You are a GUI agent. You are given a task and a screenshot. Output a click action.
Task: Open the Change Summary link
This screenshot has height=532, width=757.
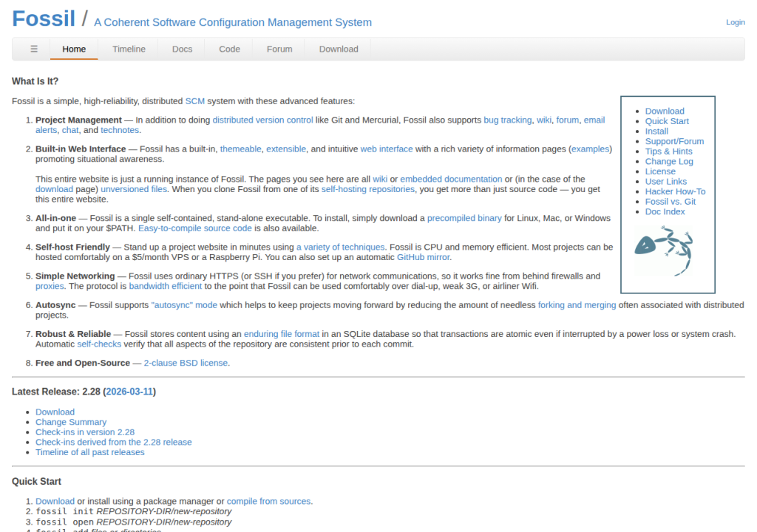(71, 422)
